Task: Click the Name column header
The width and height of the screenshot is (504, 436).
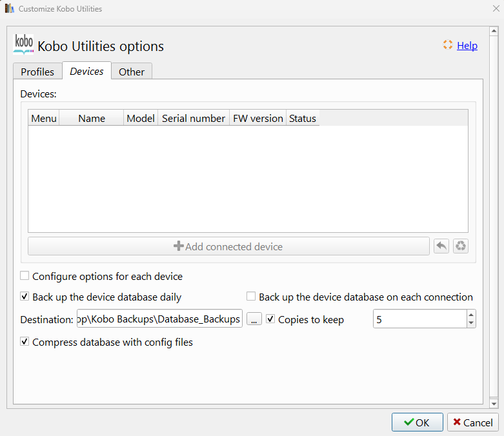Action: click(92, 118)
